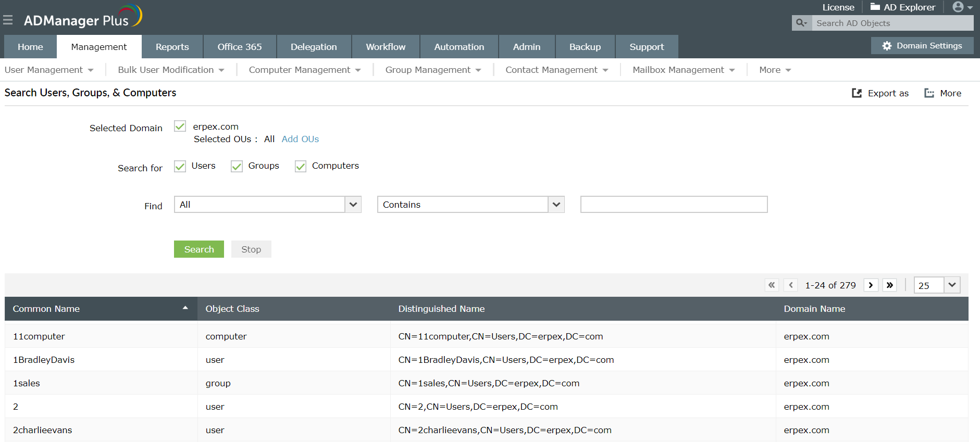Viewport: 980px width, 442px height.
Task: Click the 1-24 of 279 page indicator
Action: click(830, 285)
